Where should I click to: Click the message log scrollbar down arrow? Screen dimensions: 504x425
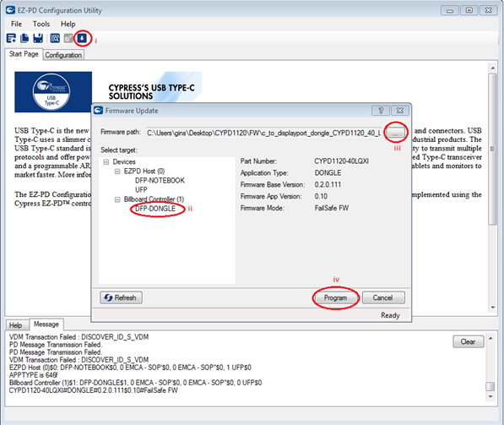click(490, 396)
